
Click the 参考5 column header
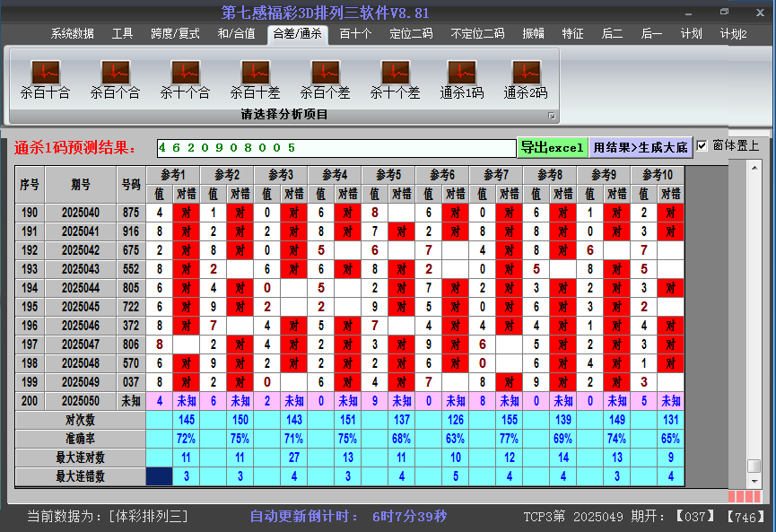point(388,175)
